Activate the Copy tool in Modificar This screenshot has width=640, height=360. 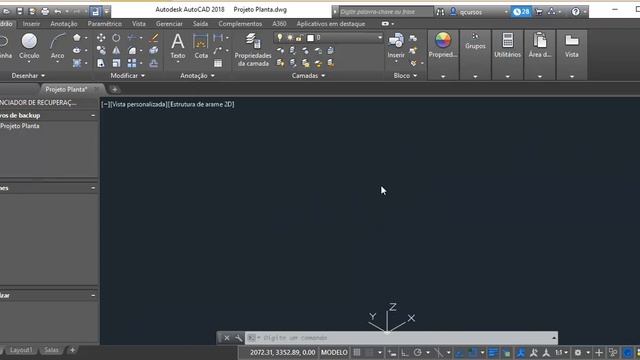point(101,51)
